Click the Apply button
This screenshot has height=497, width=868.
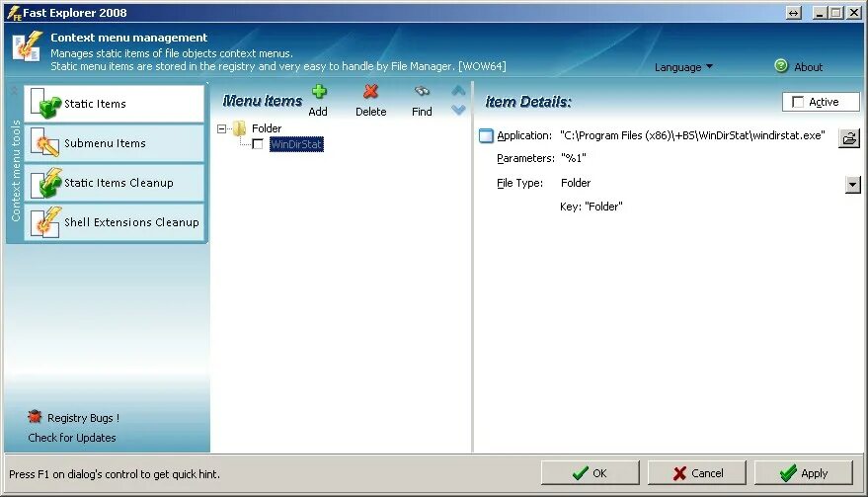coord(803,473)
